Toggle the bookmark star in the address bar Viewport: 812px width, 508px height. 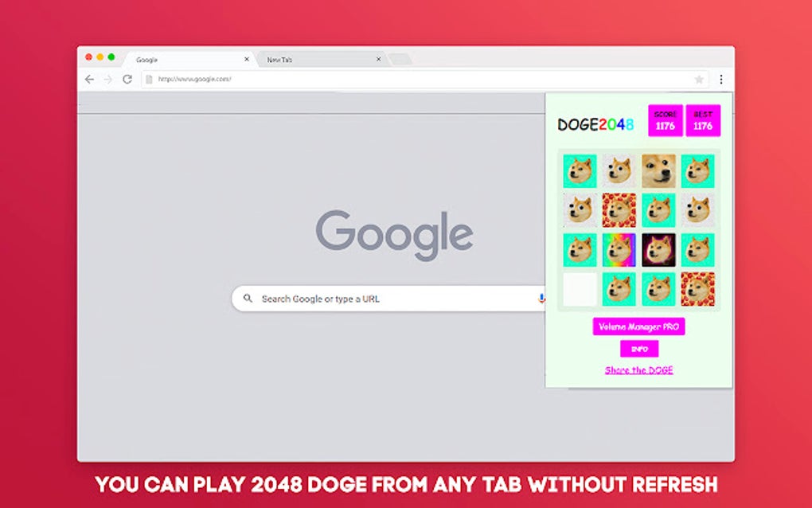[698, 79]
